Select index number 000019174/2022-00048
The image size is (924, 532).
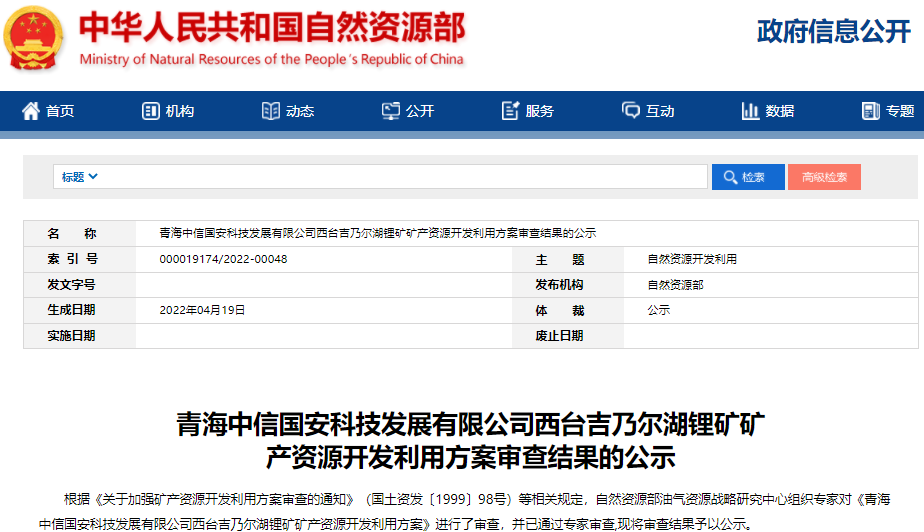(x=223, y=259)
